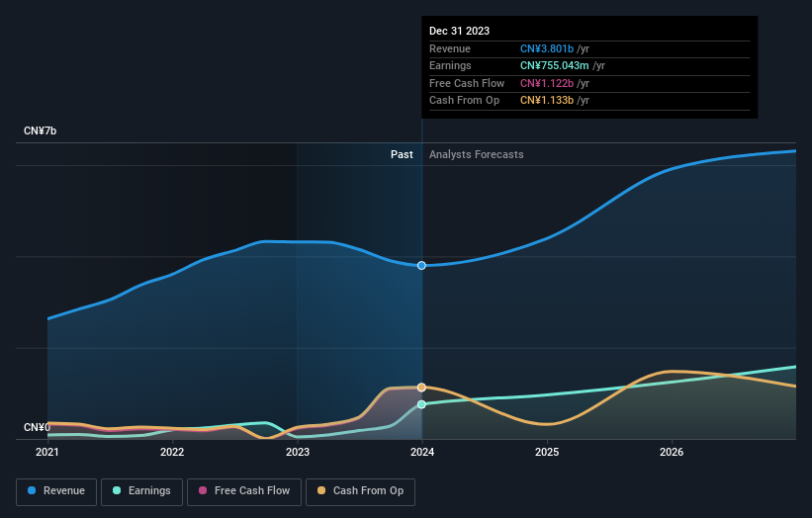Toggle the Cash From Op legend series
The image size is (812, 518).
360,491
